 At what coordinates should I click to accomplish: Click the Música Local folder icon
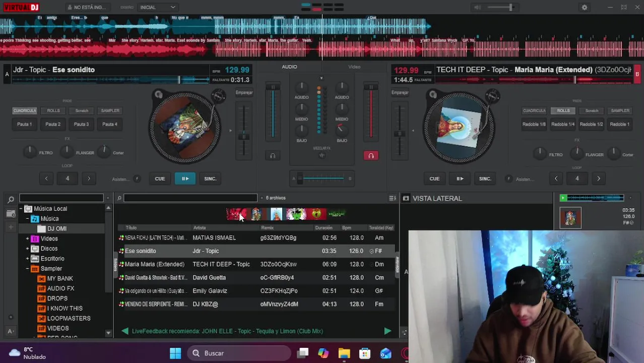[28, 209]
